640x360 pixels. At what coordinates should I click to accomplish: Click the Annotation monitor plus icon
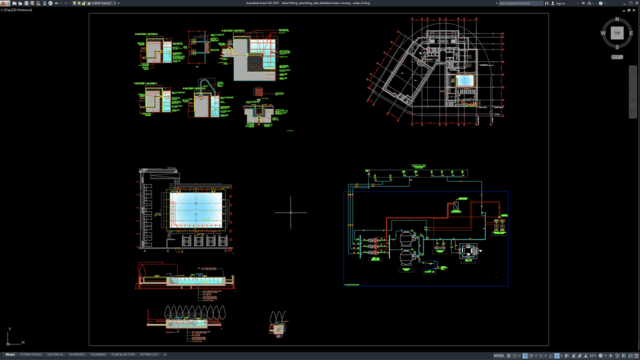pos(611,356)
